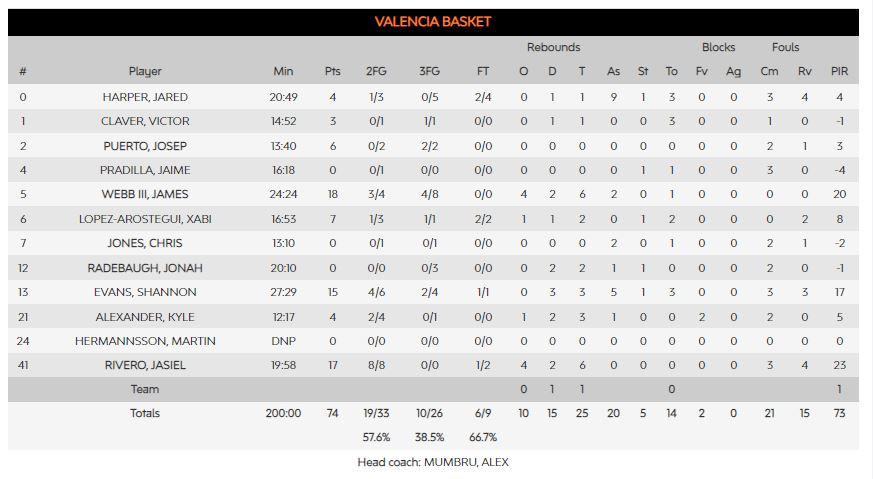The image size is (873, 479).
Task: Click the Valencia Basket team title
Action: (433, 22)
